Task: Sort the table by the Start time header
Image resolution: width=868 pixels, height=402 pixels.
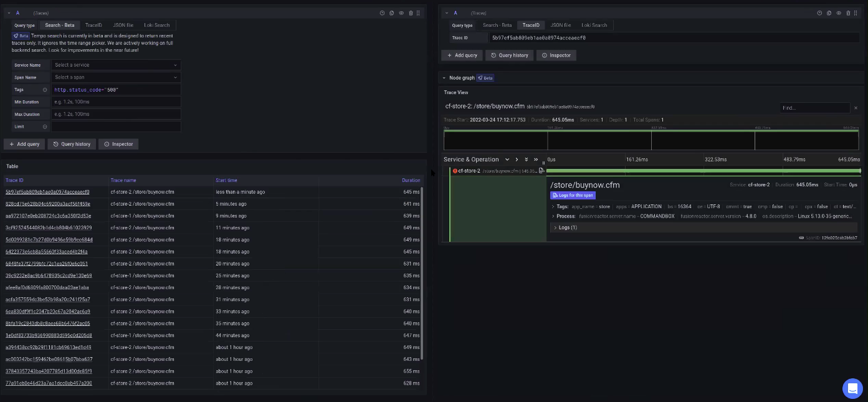Action: coord(226,180)
